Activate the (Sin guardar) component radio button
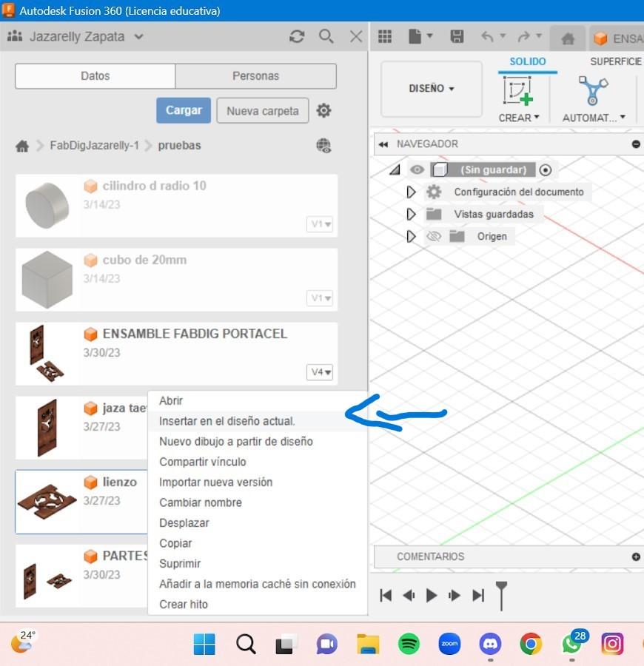This screenshot has width=644, height=666. point(546,170)
